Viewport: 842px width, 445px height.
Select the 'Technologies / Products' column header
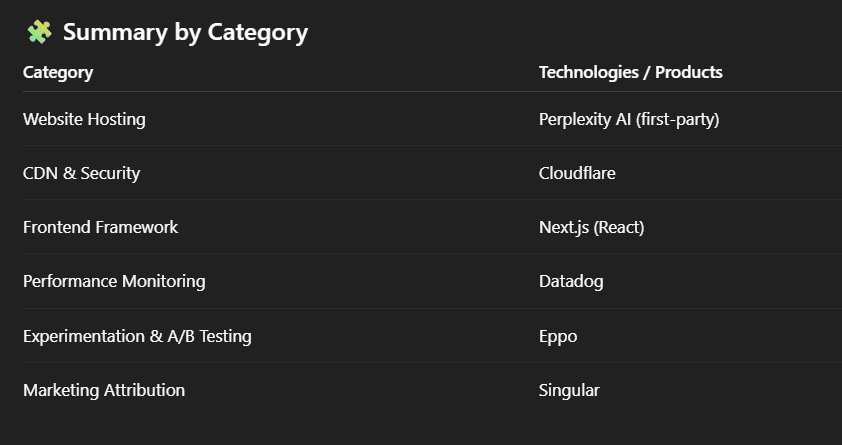(x=630, y=72)
